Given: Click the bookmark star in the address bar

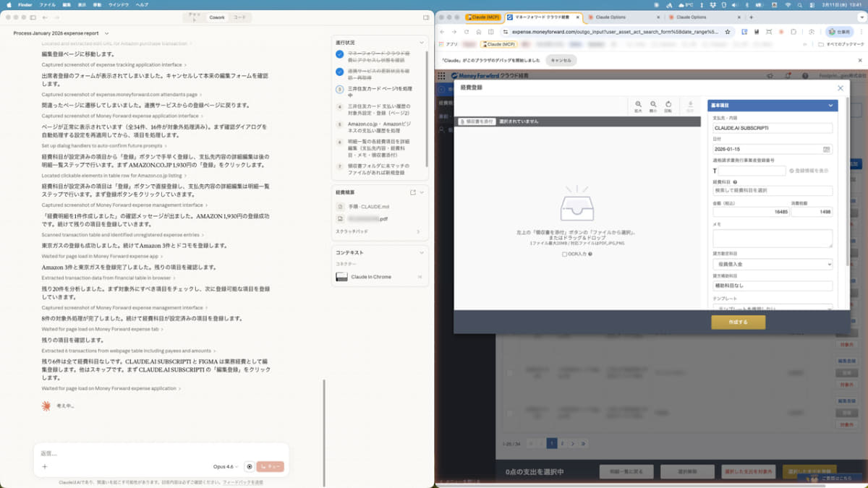Looking at the screenshot, I should [x=728, y=32].
